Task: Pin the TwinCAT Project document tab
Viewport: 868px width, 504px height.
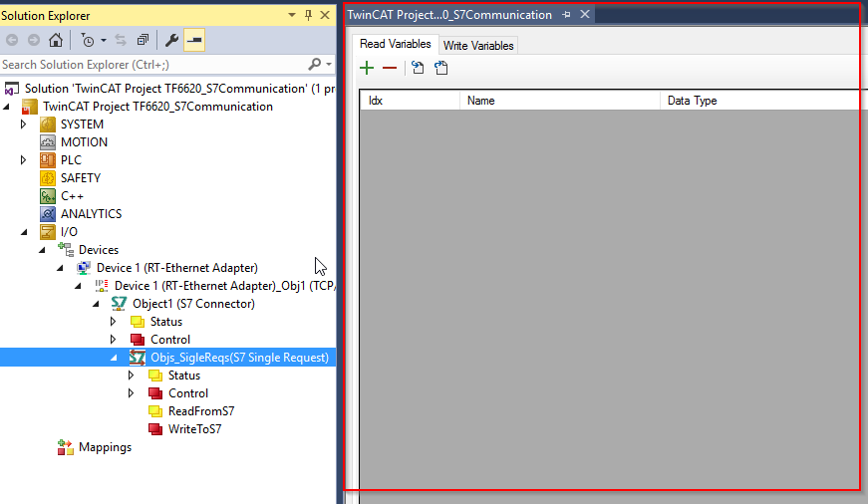Action: (x=566, y=15)
